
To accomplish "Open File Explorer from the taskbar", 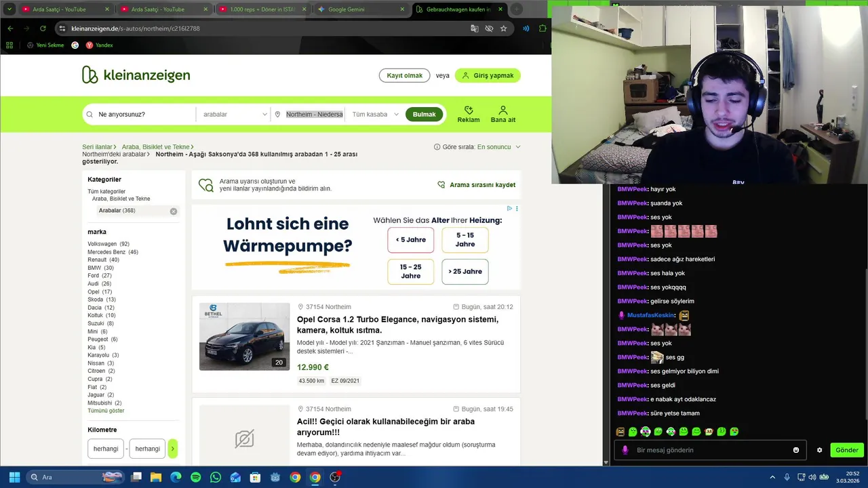I will [156, 477].
